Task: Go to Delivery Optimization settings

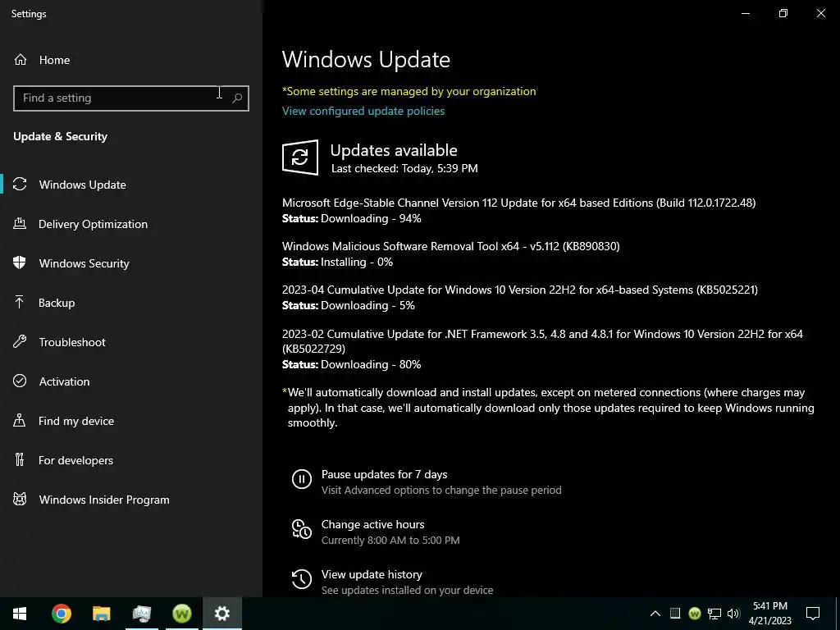Action: click(x=131, y=224)
